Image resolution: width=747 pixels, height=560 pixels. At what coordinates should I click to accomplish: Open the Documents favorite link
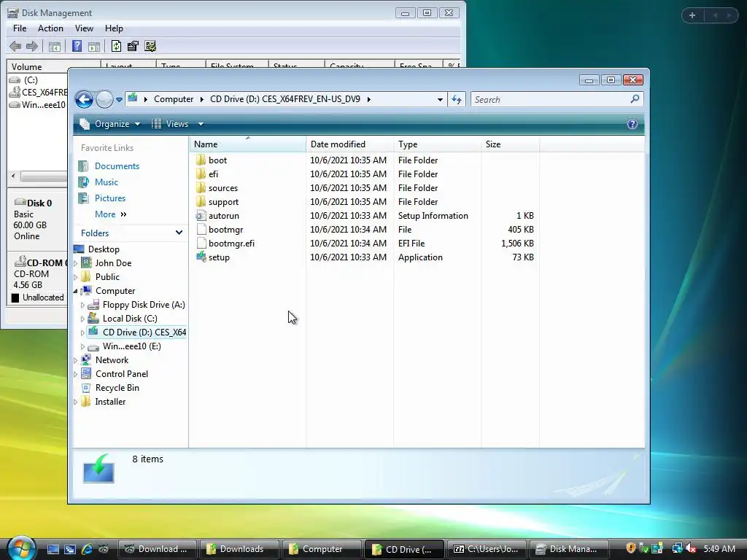[117, 166]
